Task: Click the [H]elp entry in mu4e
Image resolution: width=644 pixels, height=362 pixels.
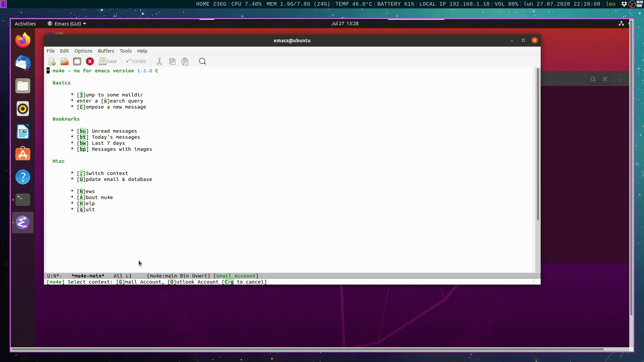Action: point(86,203)
